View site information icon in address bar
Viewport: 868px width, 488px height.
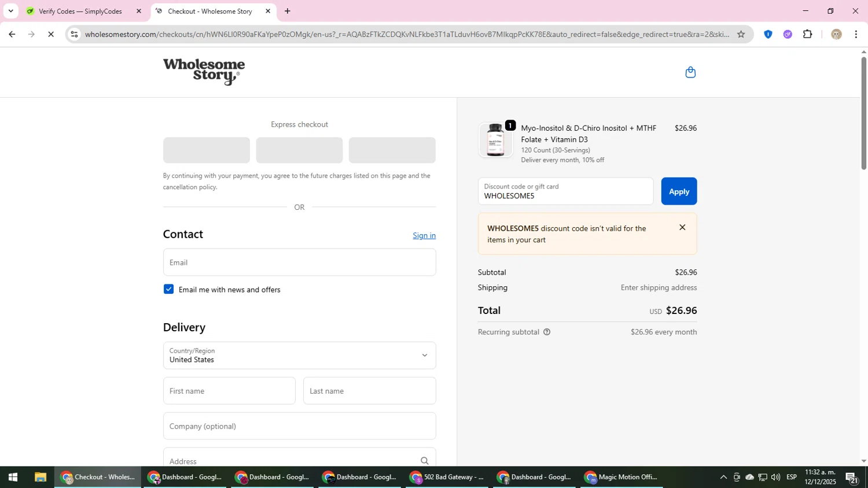tap(74, 34)
